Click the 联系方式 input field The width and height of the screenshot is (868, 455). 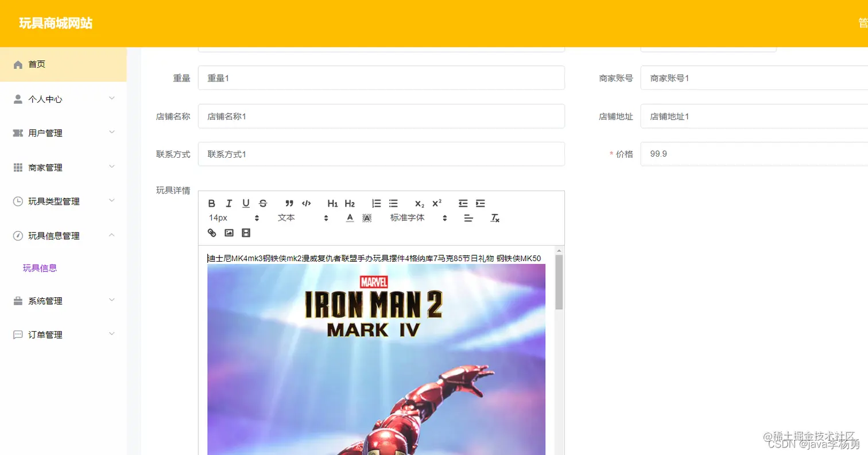pyautogui.click(x=381, y=154)
